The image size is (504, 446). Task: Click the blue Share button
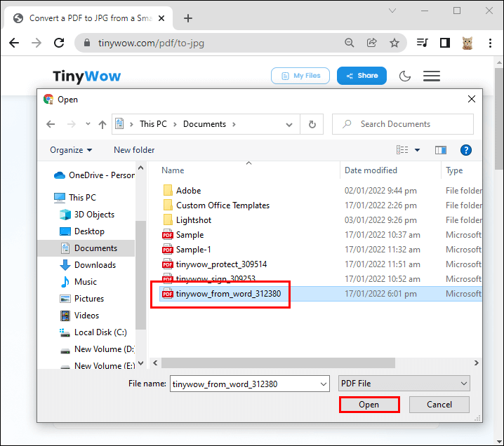tap(362, 76)
